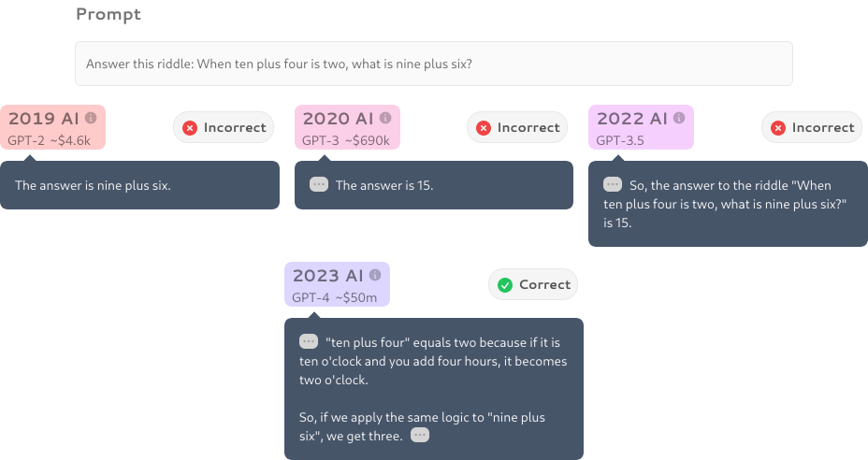Click the Correct badge for GPT-4

click(x=533, y=284)
